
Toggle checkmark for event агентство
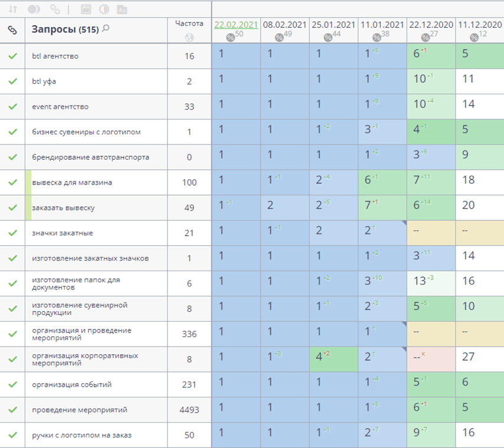click(x=12, y=106)
